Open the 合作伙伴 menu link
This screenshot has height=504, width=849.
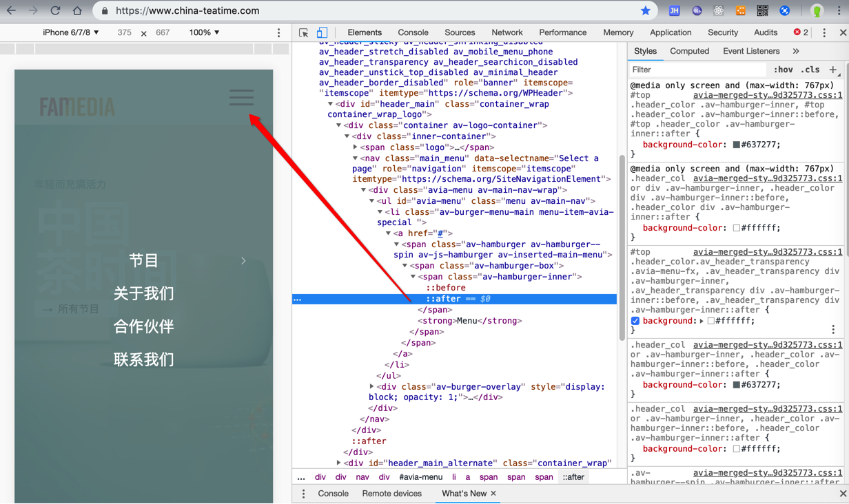point(143,326)
